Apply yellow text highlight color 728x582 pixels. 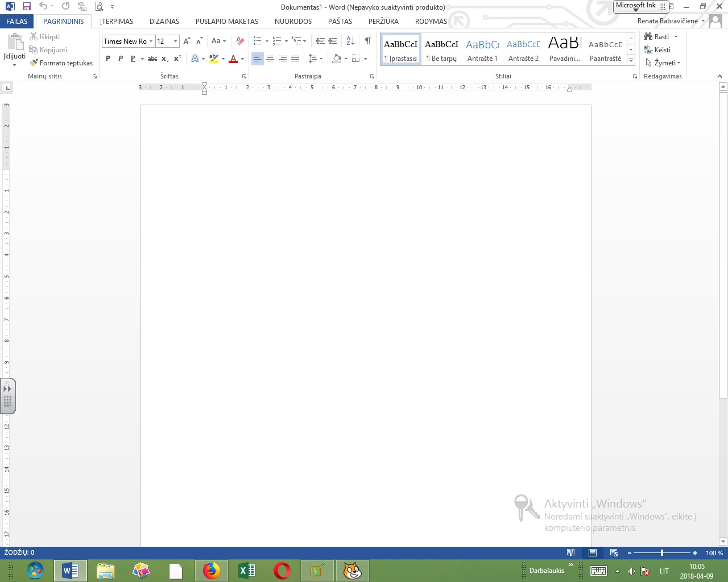[214, 59]
